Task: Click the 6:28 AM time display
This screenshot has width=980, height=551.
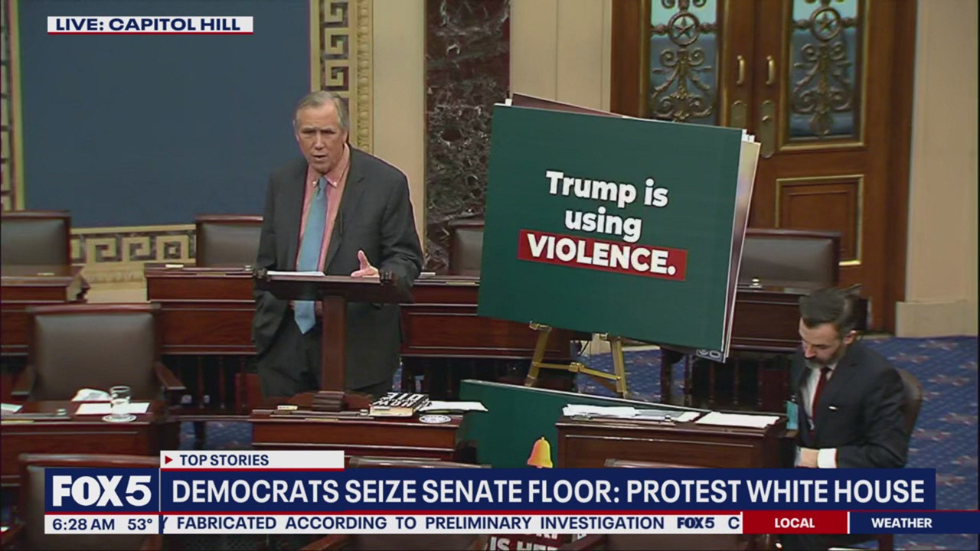Action: click(83, 524)
